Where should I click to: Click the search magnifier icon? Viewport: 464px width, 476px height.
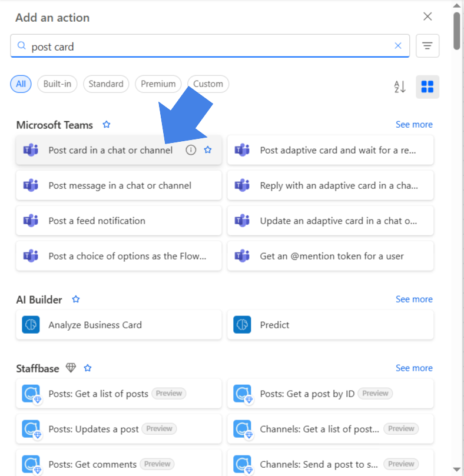(21, 46)
